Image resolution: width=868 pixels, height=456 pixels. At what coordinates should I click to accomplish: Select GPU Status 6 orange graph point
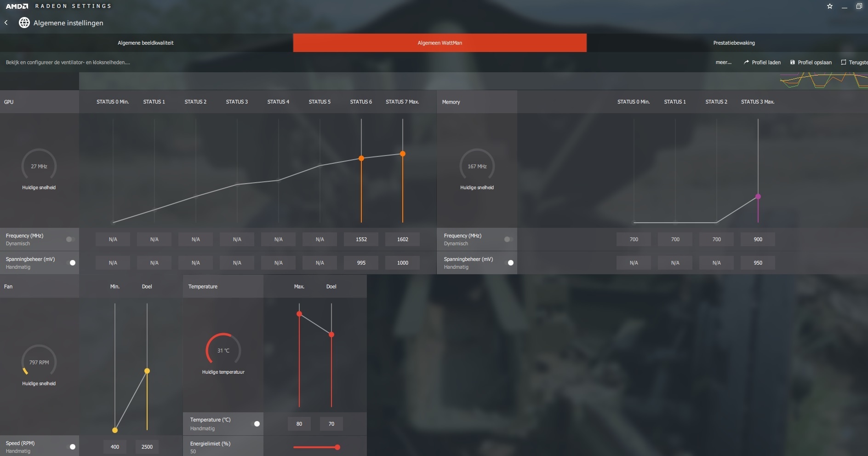point(361,158)
